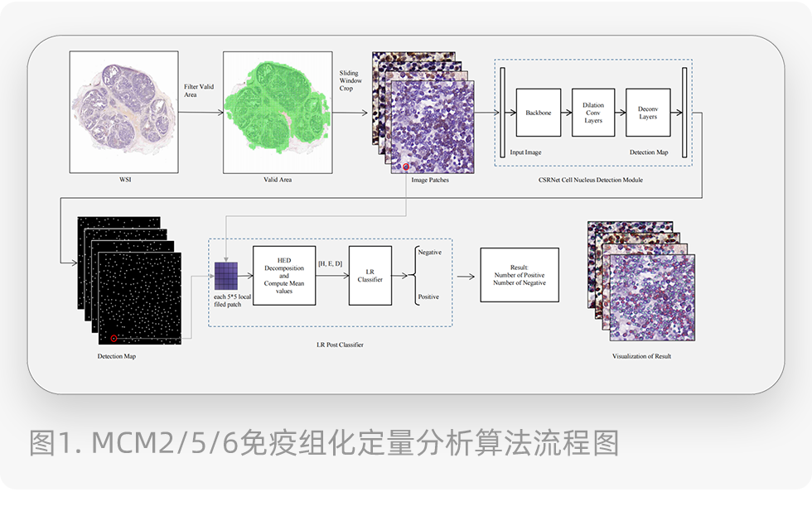Click the LR Classifier box
The height and width of the screenshot is (511, 812).
tap(370, 276)
